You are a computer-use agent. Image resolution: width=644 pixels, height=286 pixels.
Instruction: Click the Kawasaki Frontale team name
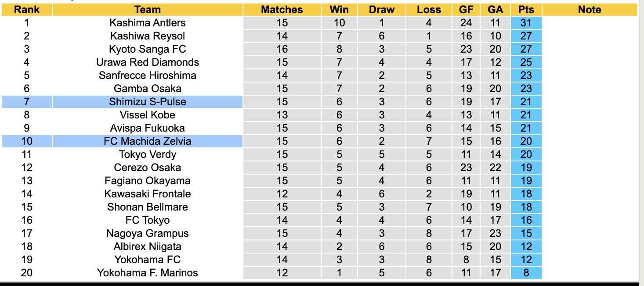(148, 194)
